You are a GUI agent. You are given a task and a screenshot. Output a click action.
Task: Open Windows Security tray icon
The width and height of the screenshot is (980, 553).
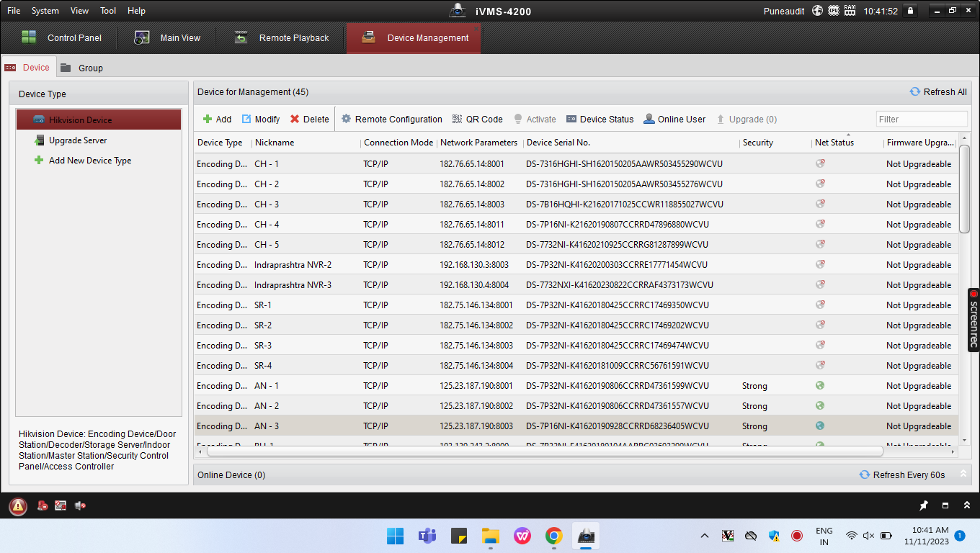774,536
